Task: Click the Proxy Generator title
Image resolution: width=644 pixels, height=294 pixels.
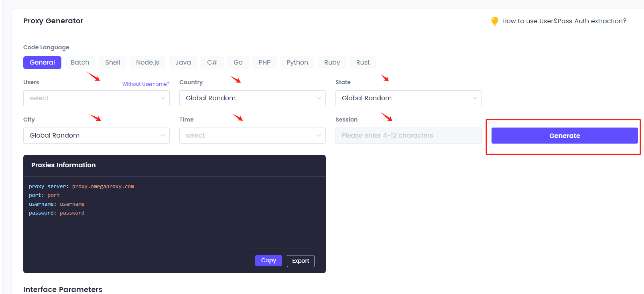Action: click(x=53, y=21)
